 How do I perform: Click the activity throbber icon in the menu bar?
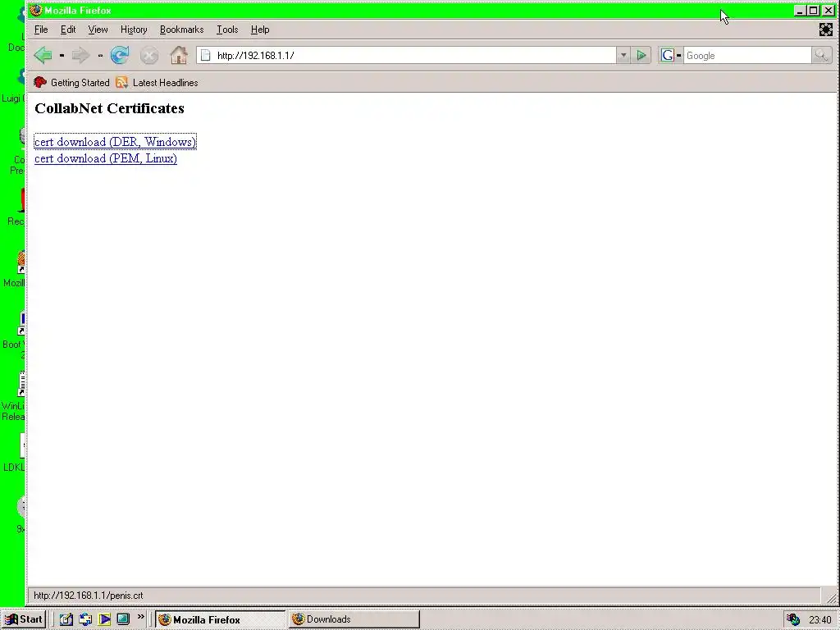(x=825, y=30)
